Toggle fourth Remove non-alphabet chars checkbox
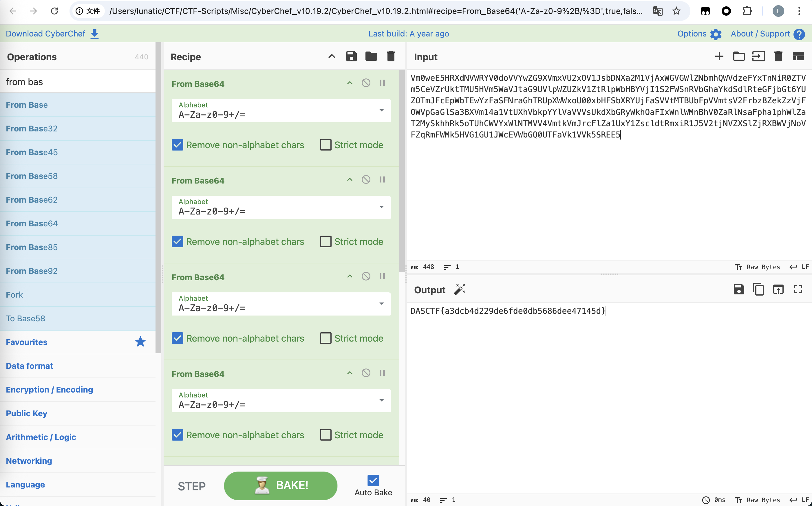Screen dimensions: 812x506 [x=178, y=435]
